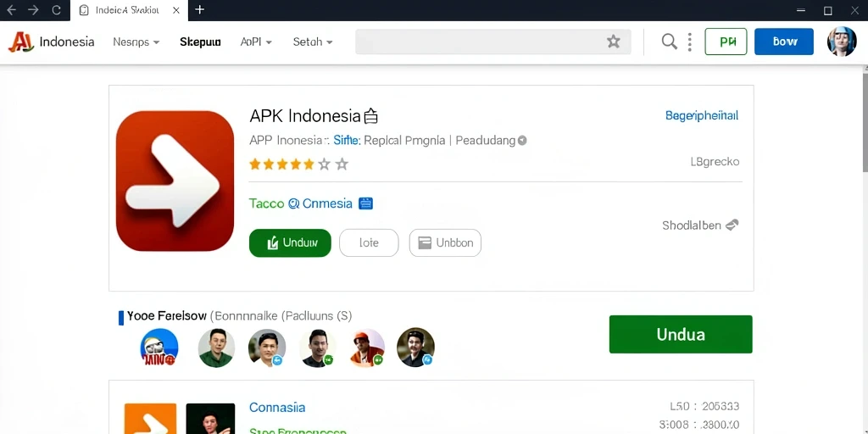Bookmark the page with the star icon
This screenshot has height=434, width=868.
(614, 42)
